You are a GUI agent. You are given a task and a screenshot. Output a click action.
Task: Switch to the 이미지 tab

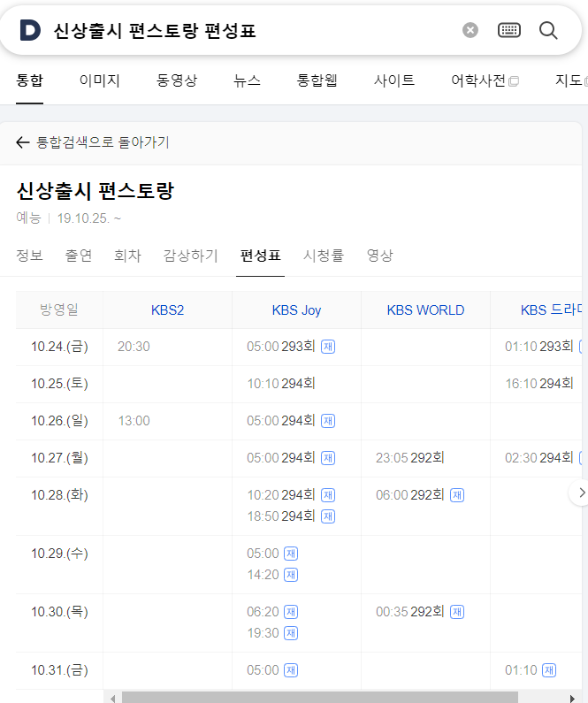click(100, 80)
